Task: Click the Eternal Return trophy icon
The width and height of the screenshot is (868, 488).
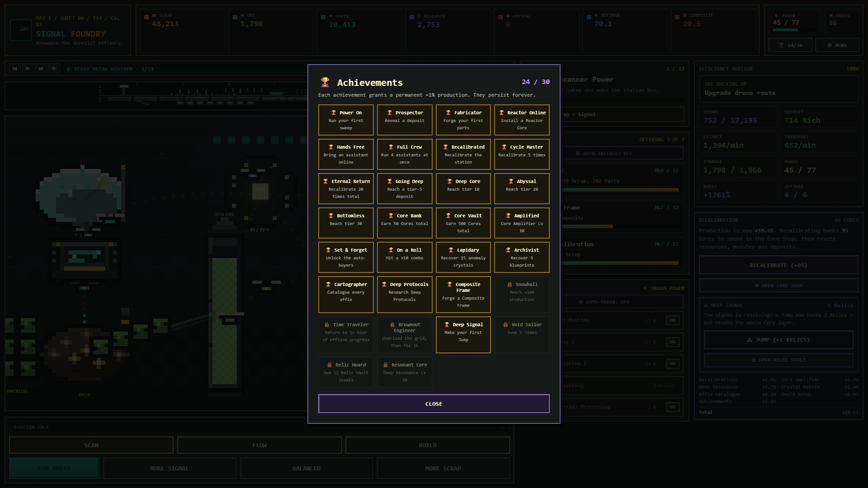Action: coord(325,181)
